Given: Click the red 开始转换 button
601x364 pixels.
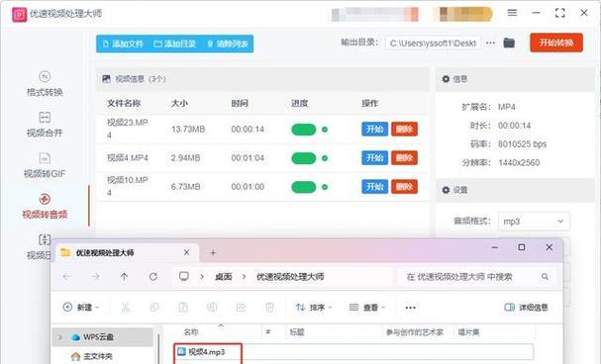Looking at the screenshot, I should click(556, 43).
